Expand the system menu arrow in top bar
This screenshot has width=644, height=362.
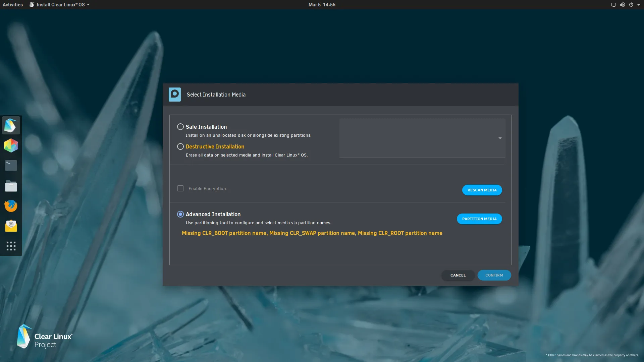click(639, 5)
